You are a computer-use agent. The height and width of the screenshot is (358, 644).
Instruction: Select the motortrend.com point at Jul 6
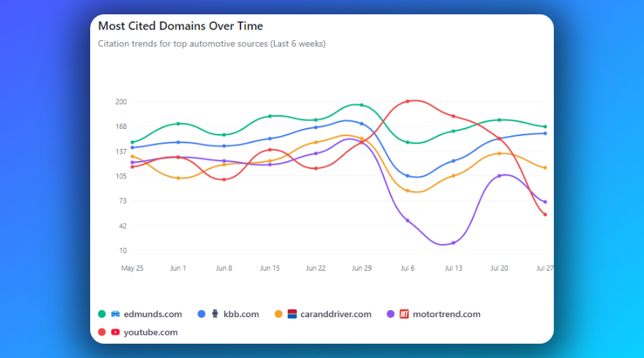pos(407,221)
